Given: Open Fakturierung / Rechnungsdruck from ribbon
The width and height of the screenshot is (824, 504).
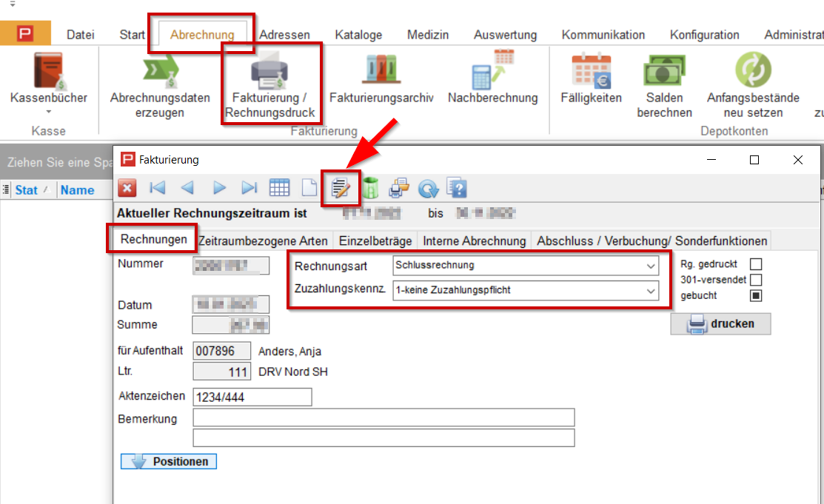Looking at the screenshot, I should click(x=271, y=83).
